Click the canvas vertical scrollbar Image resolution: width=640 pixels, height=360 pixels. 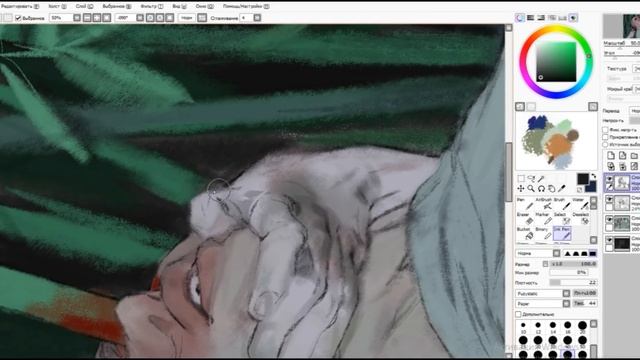[x=509, y=171]
